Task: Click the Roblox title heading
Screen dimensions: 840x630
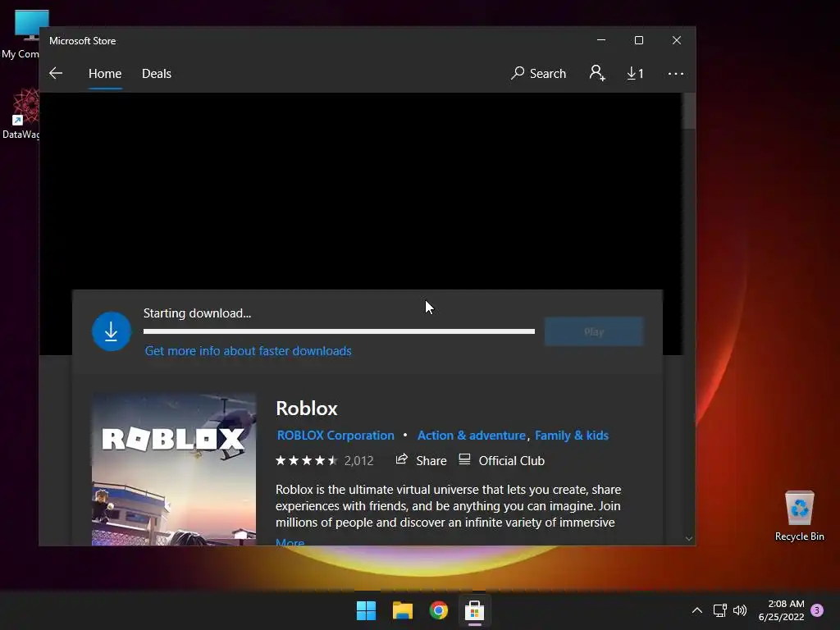Action: point(307,409)
